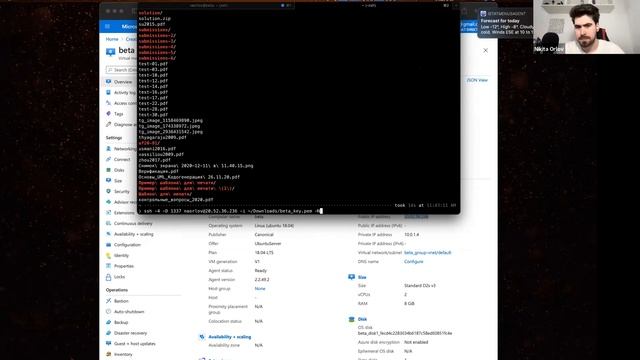This screenshot has height=360, width=640.
Task: Click the Properties icon
Action: (x=109, y=266)
